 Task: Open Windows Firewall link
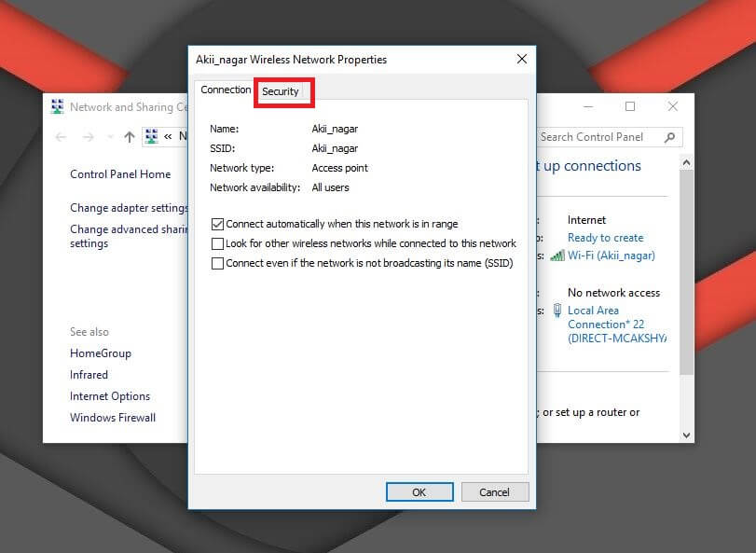113,418
